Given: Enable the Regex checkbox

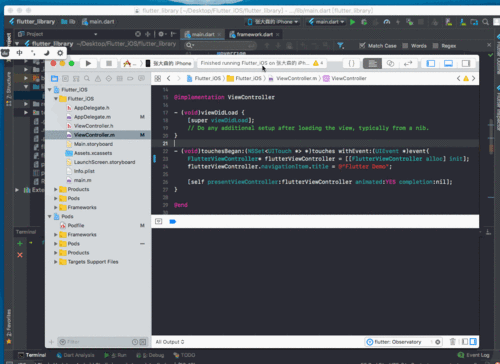Looking at the screenshot, I should [435, 46].
